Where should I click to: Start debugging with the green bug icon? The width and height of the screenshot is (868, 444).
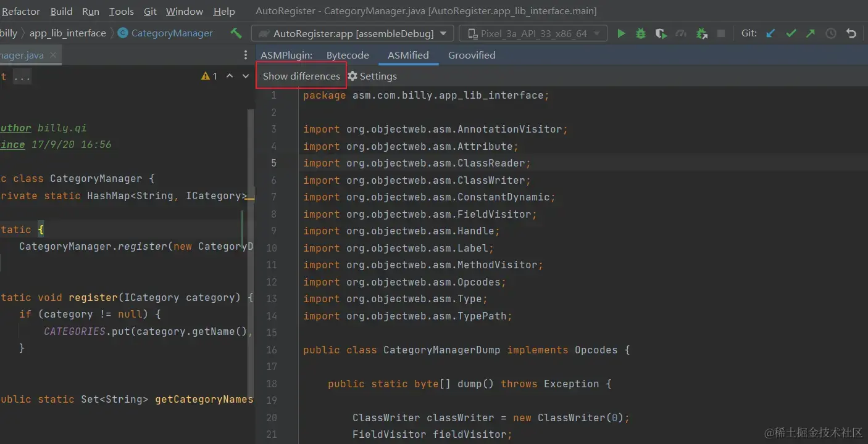[641, 33]
